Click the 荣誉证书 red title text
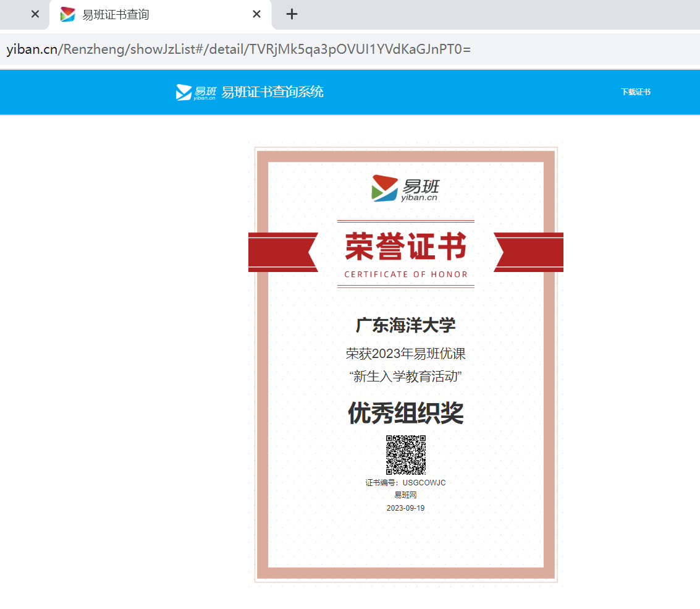This screenshot has width=700, height=609. tap(406, 248)
